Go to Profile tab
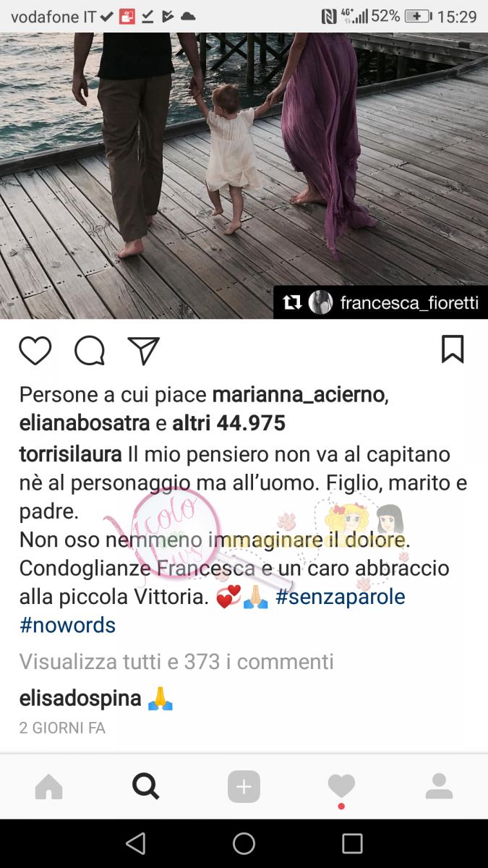Image resolution: width=488 pixels, height=868 pixels. pos(439,786)
